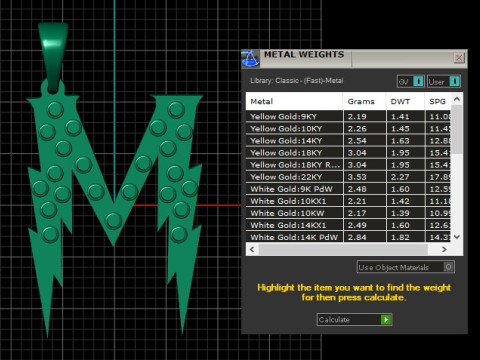This screenshot has height=360, width=480.
Task: Click the Calculate button
Action: coord(354,319)
